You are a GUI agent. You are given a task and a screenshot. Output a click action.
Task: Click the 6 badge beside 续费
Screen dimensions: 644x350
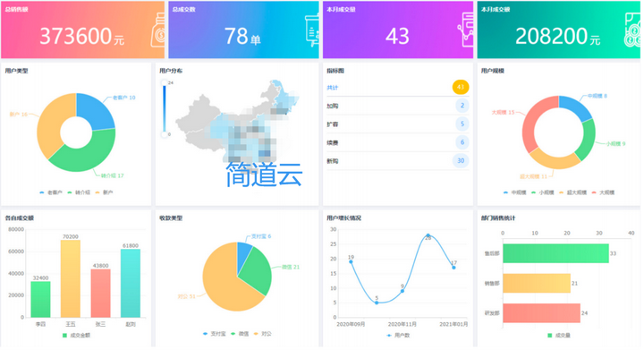point(462,142)
